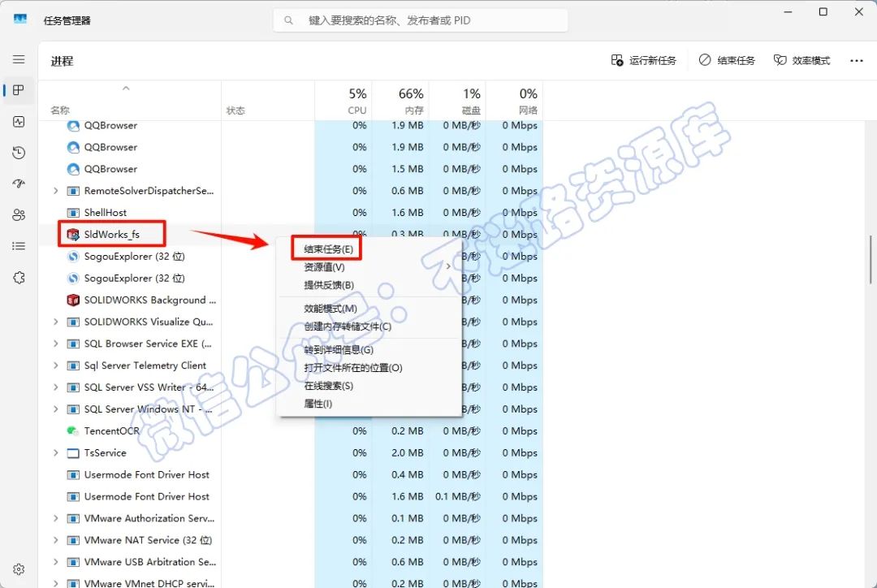Image resolution: width=877 pixels, height=588 pixels.
Task: Click the TsService process icon
Action: [73, 452]
